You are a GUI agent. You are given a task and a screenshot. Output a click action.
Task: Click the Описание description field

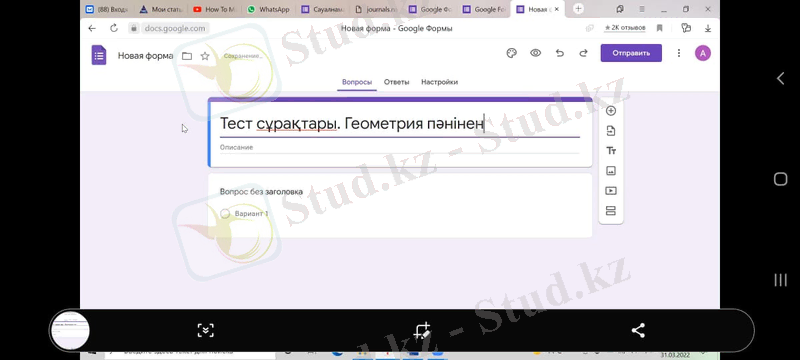tap(399, 147)
